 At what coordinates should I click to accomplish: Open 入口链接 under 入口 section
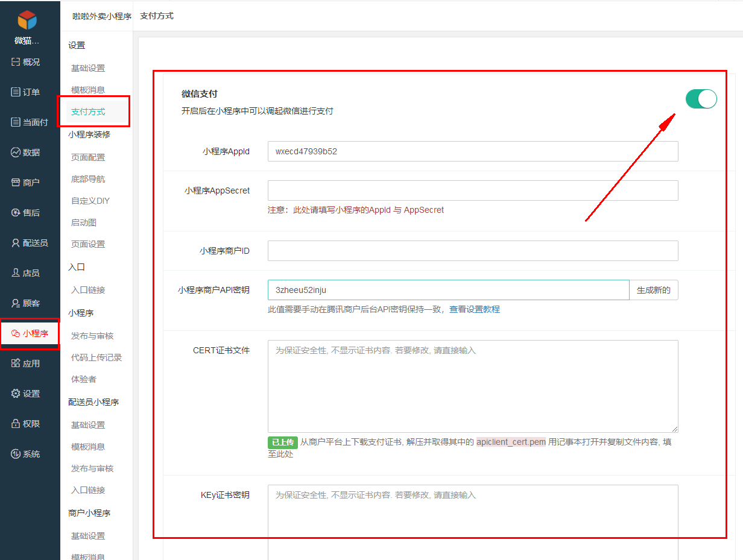click(88, 290)
